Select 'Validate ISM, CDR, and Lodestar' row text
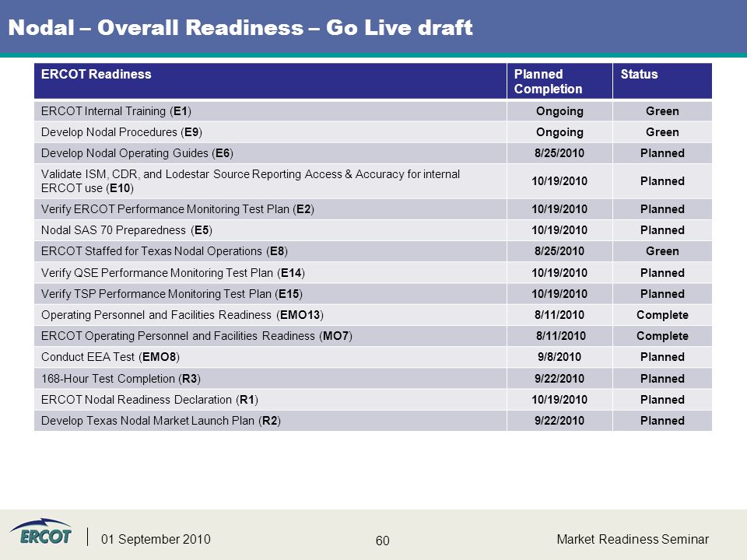The width and height of the screenshot is (747, 560). pos(251,181)
